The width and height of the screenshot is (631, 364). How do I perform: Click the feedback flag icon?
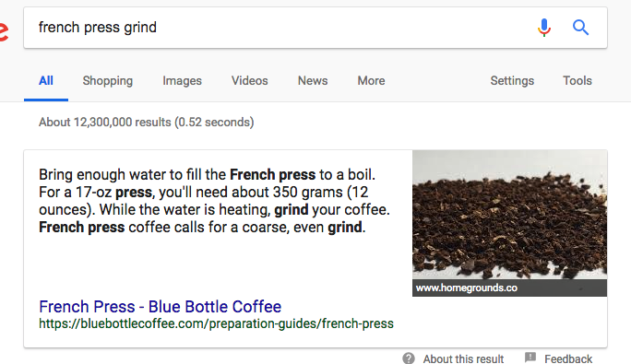[530, 357]
